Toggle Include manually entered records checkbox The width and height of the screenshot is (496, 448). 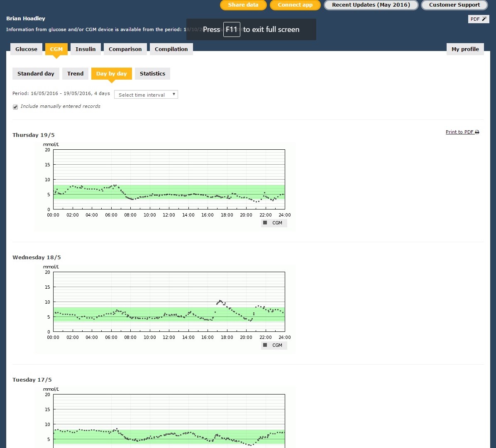coord(15,107)
